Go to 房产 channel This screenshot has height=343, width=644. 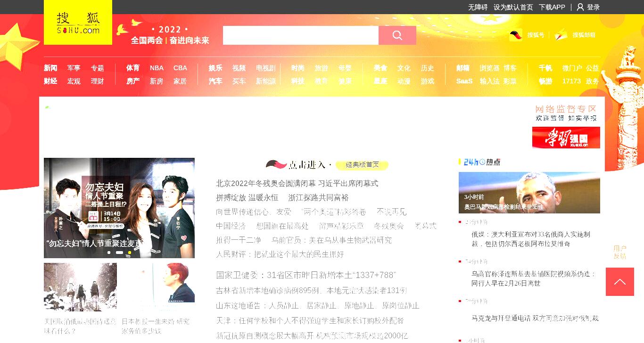(x=133, y=81)
